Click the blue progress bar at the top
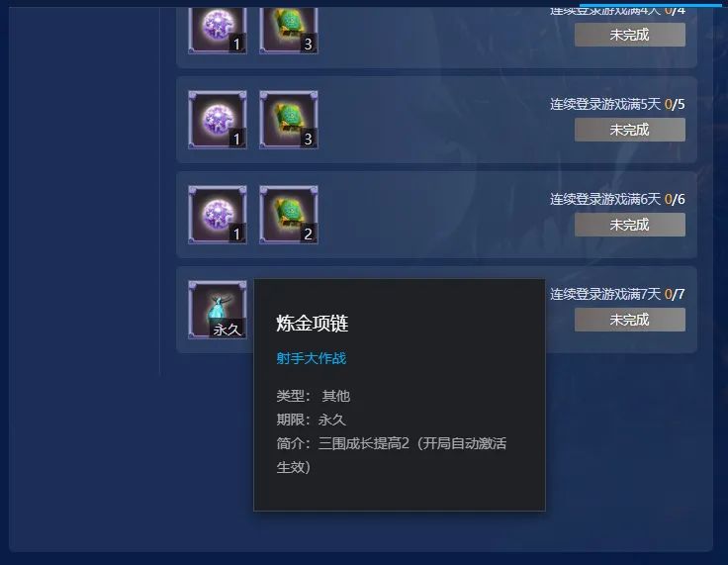This screenshot has height=565, width=728. (x=651, y=5)
